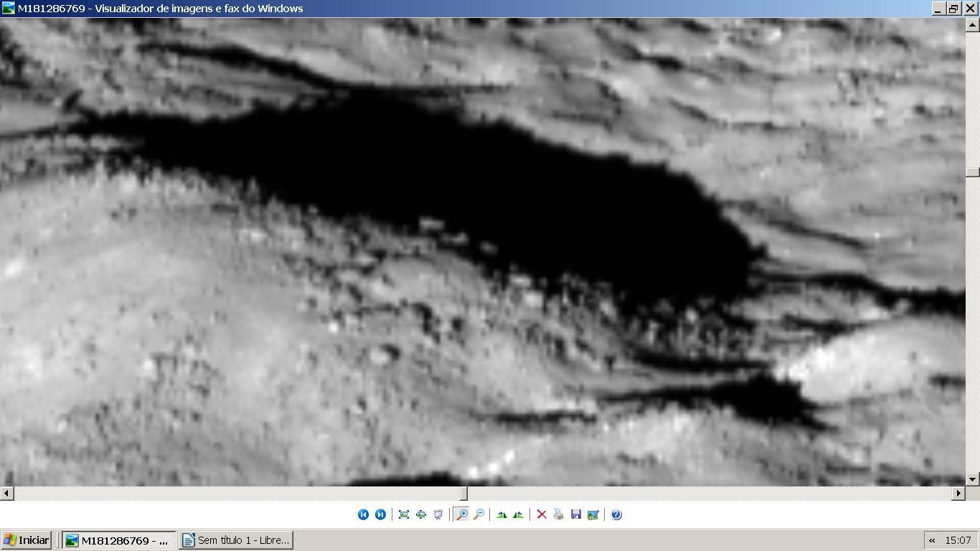Screen dimensions: 980x551
Task: Toggle the Zoom In magnifier tool
Action: (x=461, y=514)
